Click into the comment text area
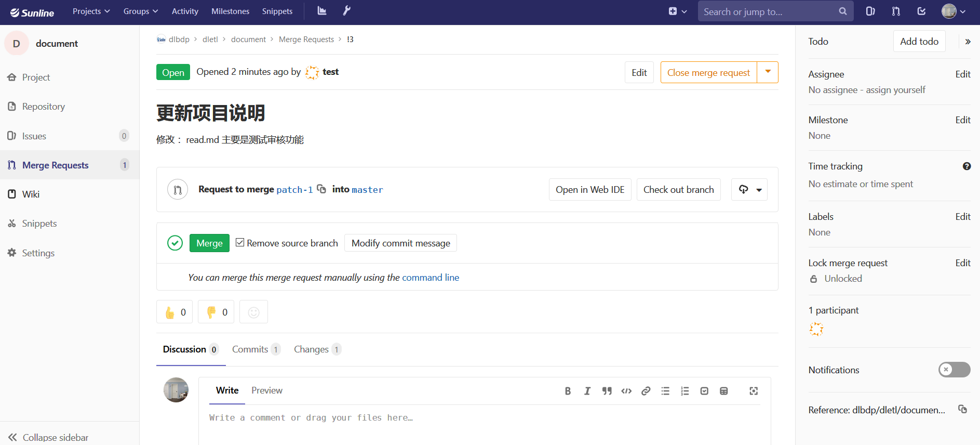Screen dimensions: 980x445 [x=485, y=424]
